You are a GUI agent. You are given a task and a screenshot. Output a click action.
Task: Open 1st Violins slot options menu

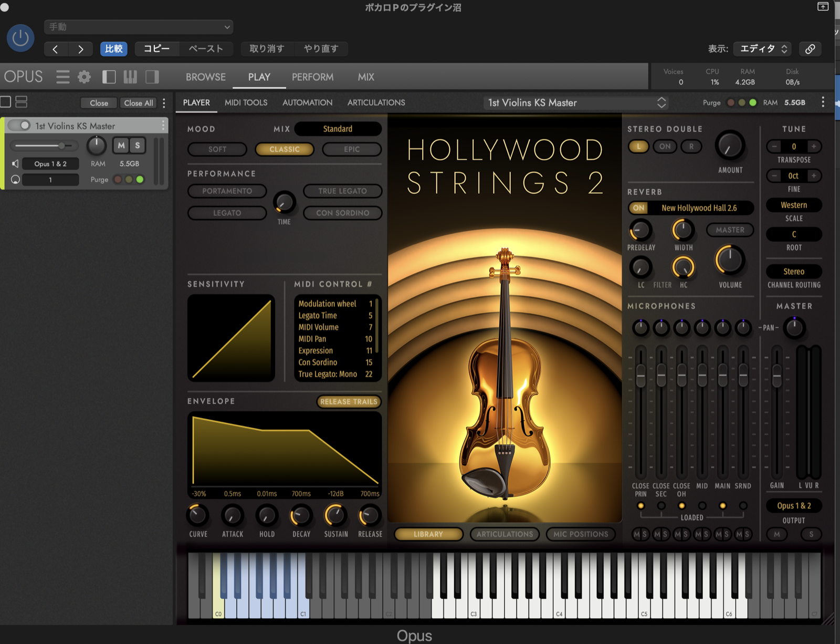163,125
